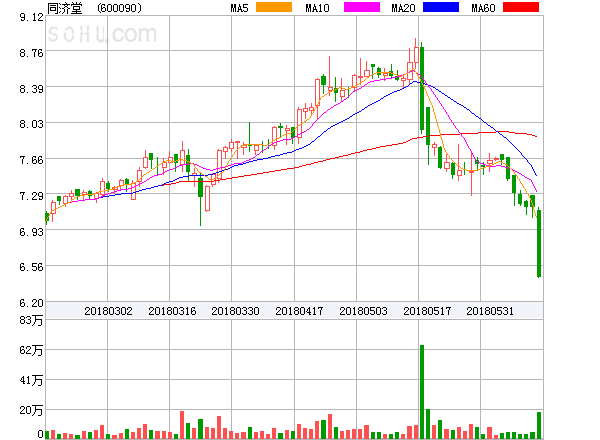Click the orange MA5 legend swatch
Viewport: 600px width, 440px height.
click(274, 7)
